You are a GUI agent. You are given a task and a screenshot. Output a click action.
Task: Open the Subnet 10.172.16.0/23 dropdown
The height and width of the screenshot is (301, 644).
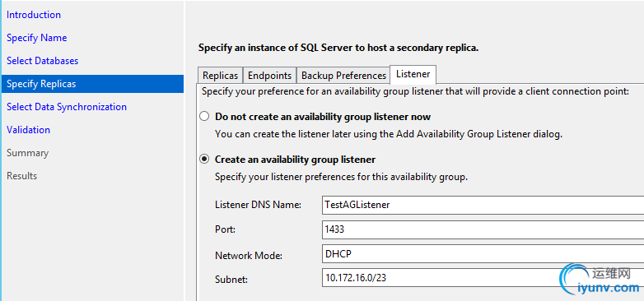[x=483, y=278]
